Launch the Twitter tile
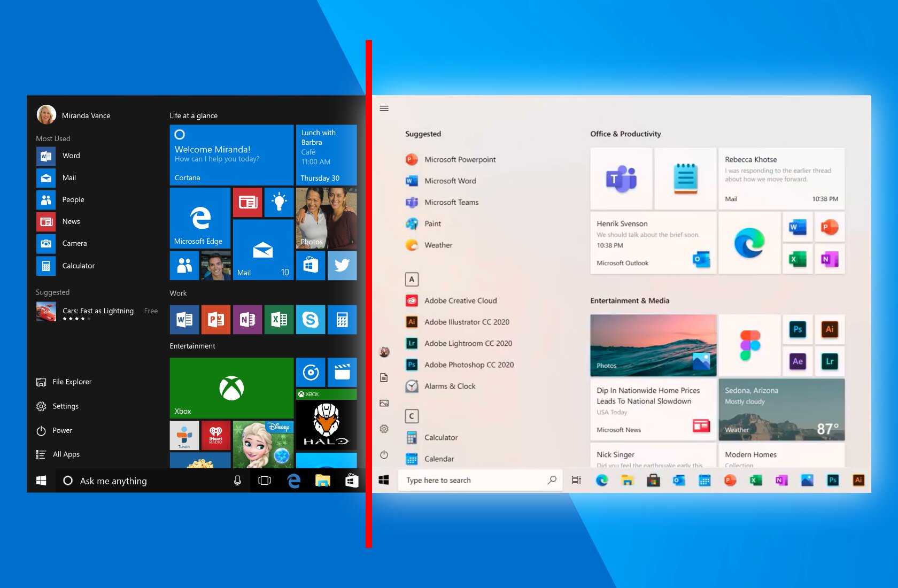898x588 pixels. [342, 266]
